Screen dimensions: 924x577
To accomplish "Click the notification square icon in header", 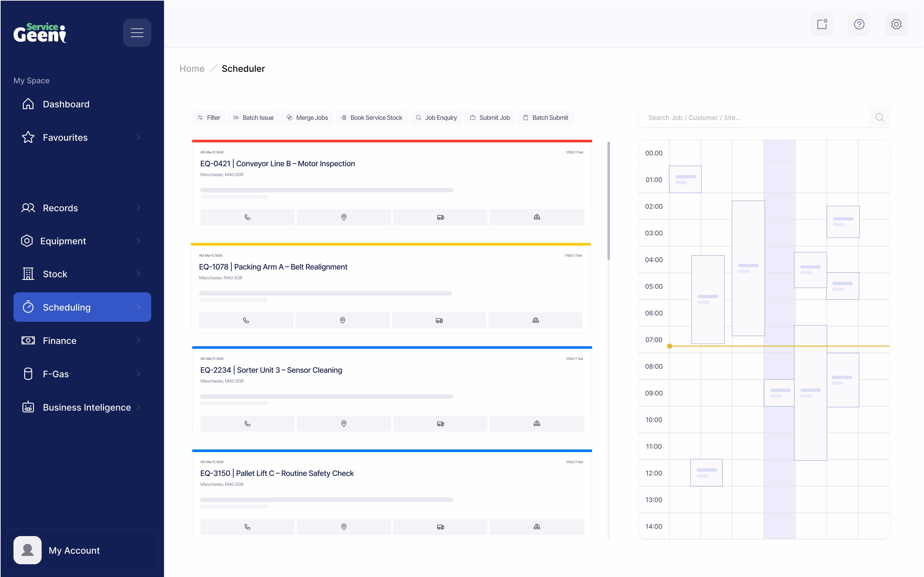I will point(822,24).
